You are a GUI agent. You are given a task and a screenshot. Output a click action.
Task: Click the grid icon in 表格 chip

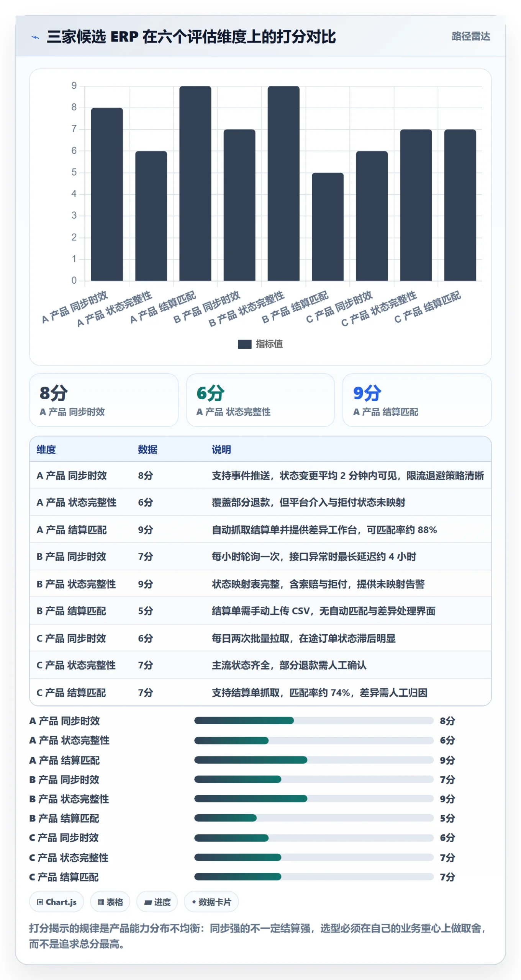[x=101, y=902]
